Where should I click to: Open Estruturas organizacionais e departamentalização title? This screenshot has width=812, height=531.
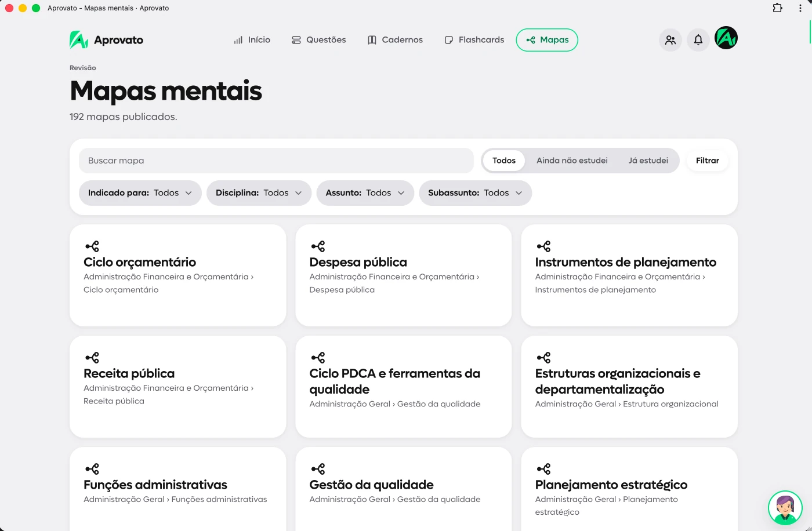coord(618,381)
